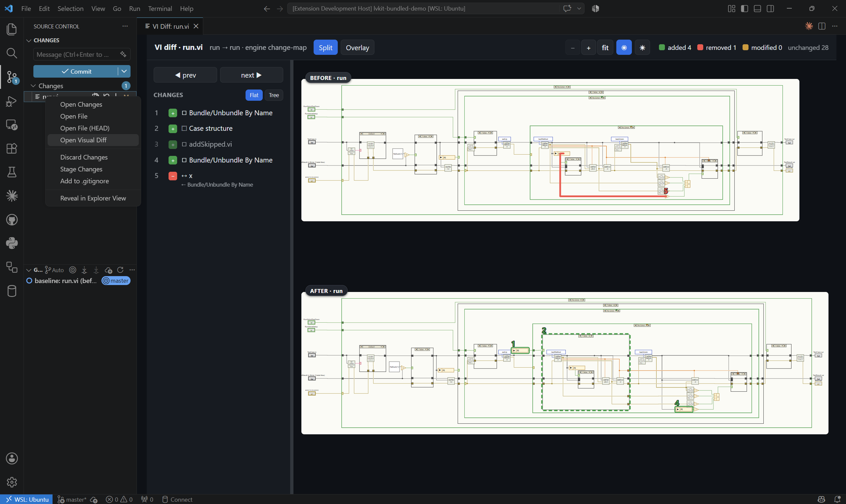The height and width of the screenshot is (504, 846).
Task: Open Source Control views ellipsis menu
Action: 125,26
